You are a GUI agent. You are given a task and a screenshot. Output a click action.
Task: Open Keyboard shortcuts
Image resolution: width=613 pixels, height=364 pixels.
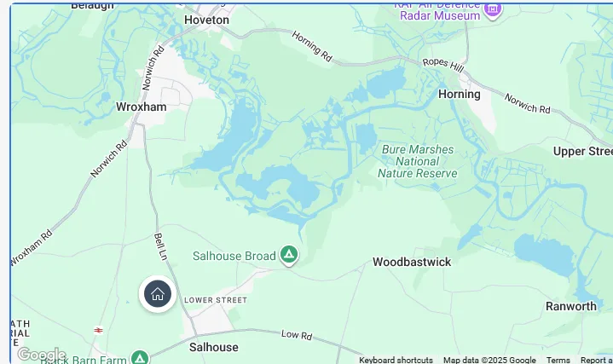(396, 360)
